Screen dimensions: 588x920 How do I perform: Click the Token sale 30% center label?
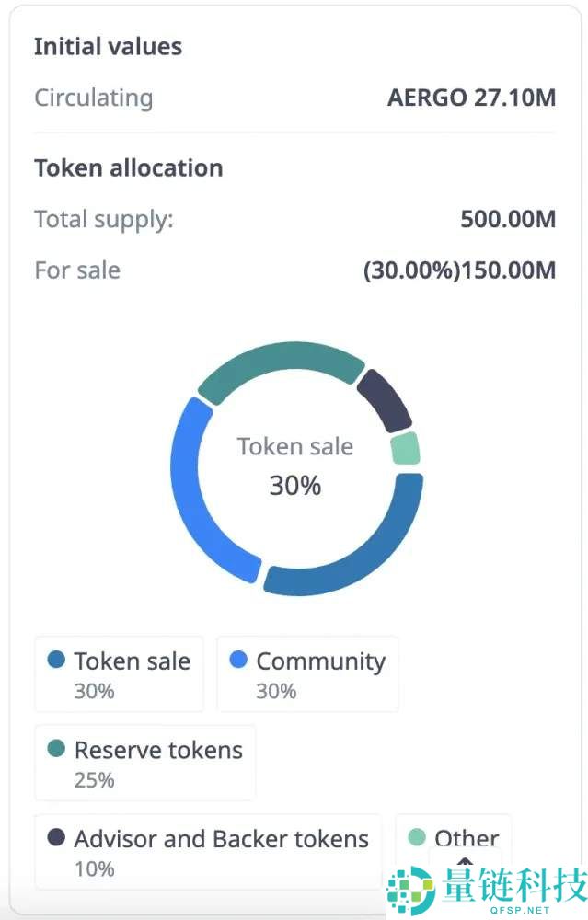(x=294, y=466)
